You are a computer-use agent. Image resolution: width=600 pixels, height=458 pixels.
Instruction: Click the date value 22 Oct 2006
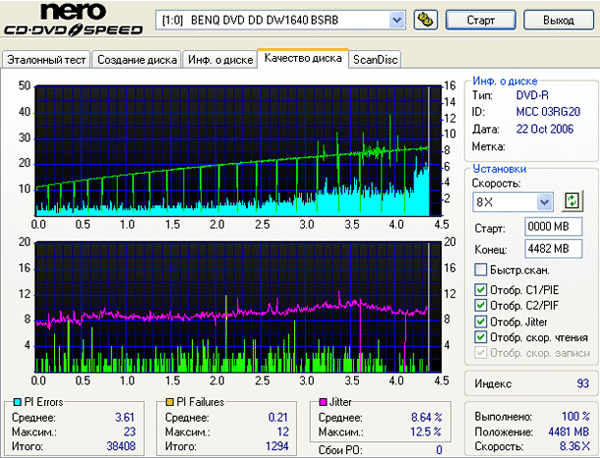[545, 129]
